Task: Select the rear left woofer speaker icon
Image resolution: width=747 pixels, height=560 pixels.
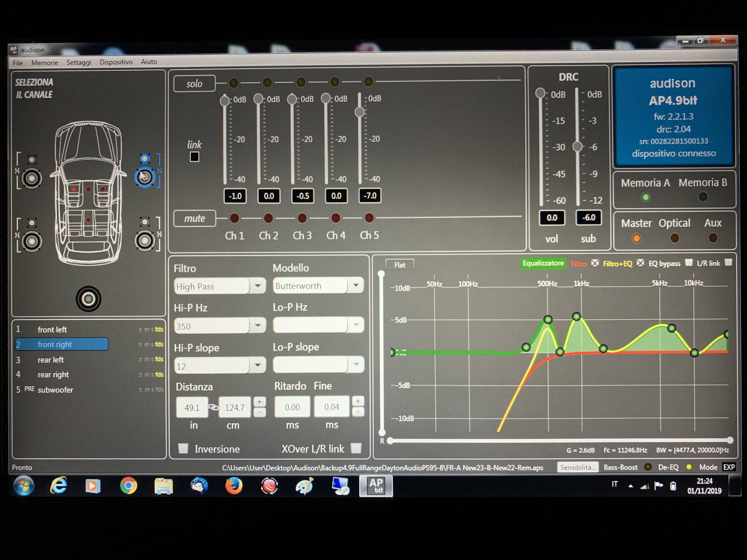Action: (32, 241)
